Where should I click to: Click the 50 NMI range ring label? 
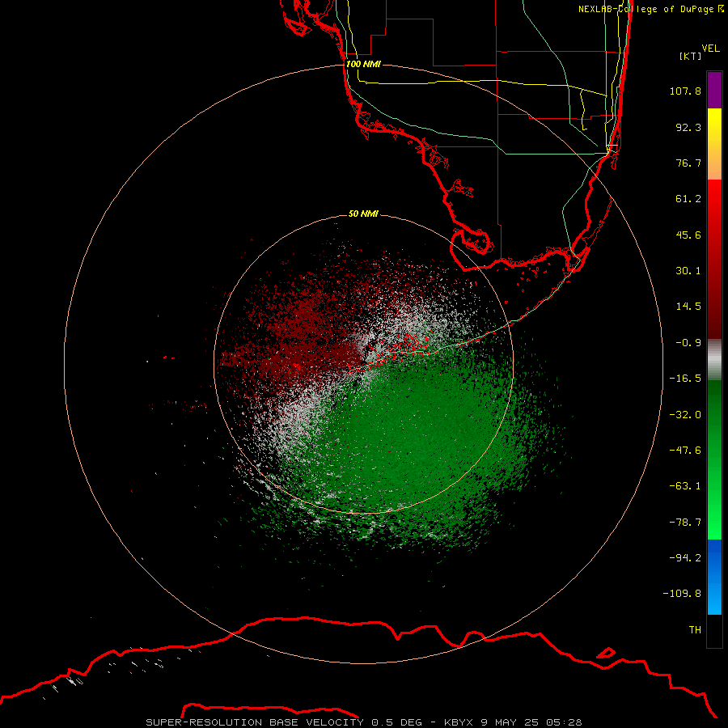(363, 214)
